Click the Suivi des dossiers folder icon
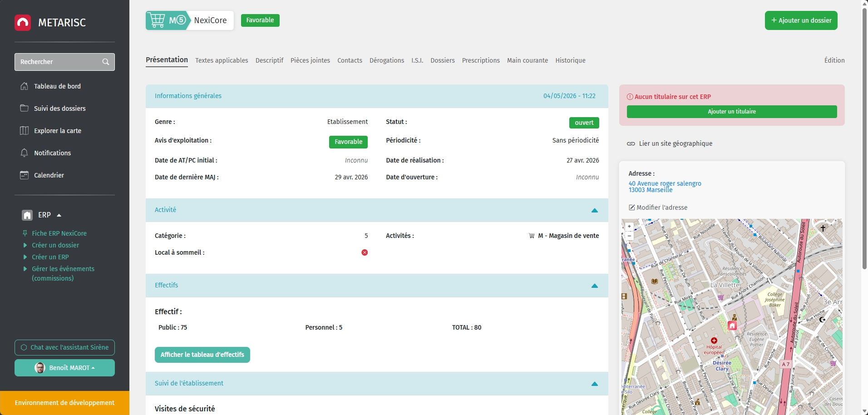This screenshot has width=868, height=415. (x=25, y=108)
